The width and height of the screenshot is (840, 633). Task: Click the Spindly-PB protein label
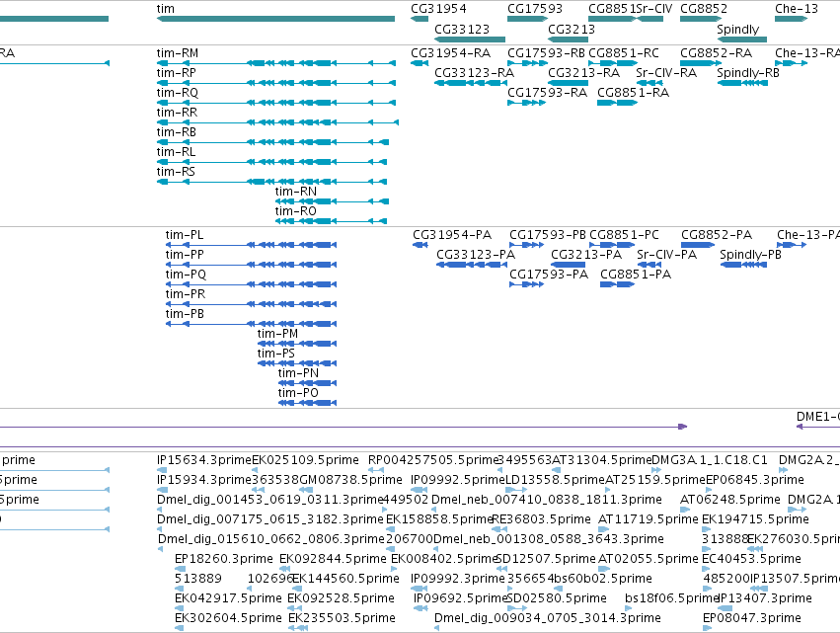[x=750, y=255]
